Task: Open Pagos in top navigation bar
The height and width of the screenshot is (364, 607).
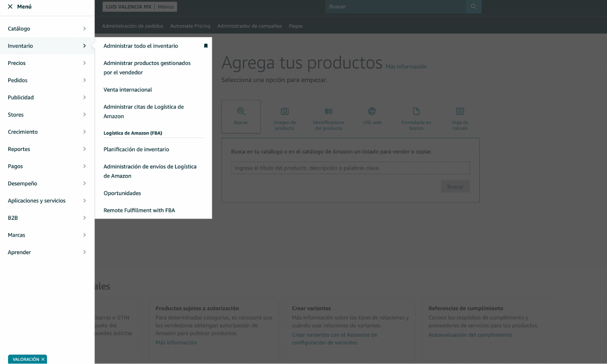Action: point(295,26)
